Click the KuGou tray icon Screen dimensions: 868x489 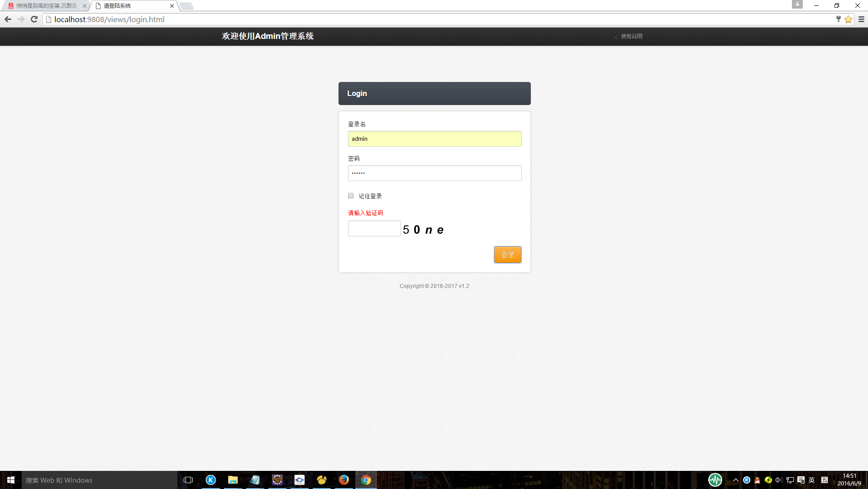[x=747, y=480]
